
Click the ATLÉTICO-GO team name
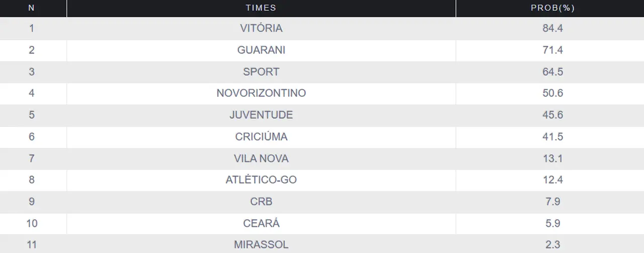point(261,180)
